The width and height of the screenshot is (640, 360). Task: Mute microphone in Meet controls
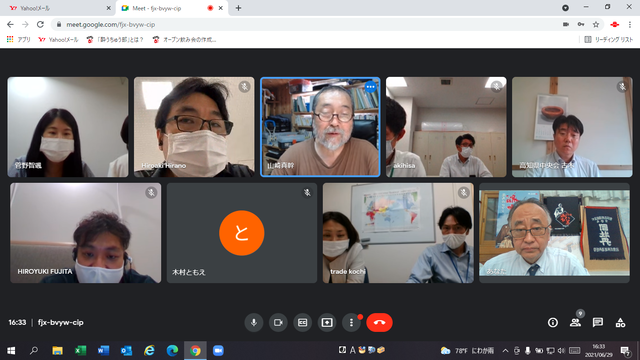[x=254, y=322]
